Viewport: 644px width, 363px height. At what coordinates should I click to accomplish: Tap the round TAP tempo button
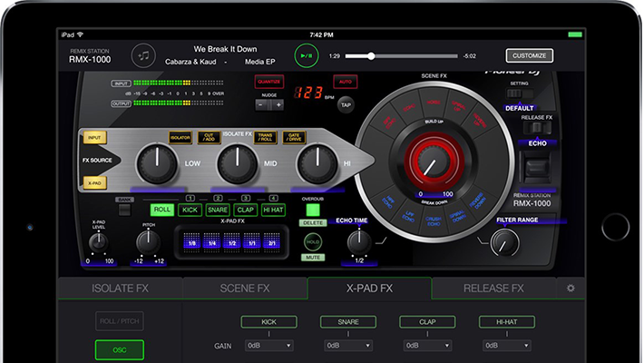pyautogui.click(x=346, y=104)
